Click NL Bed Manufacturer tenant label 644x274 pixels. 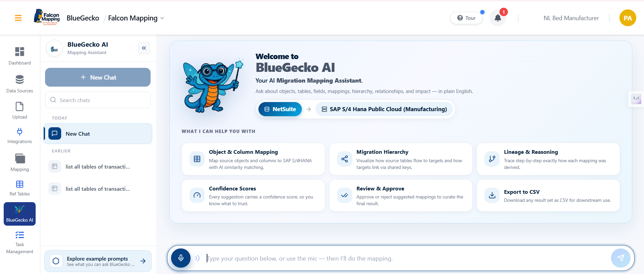pos(571,18)
